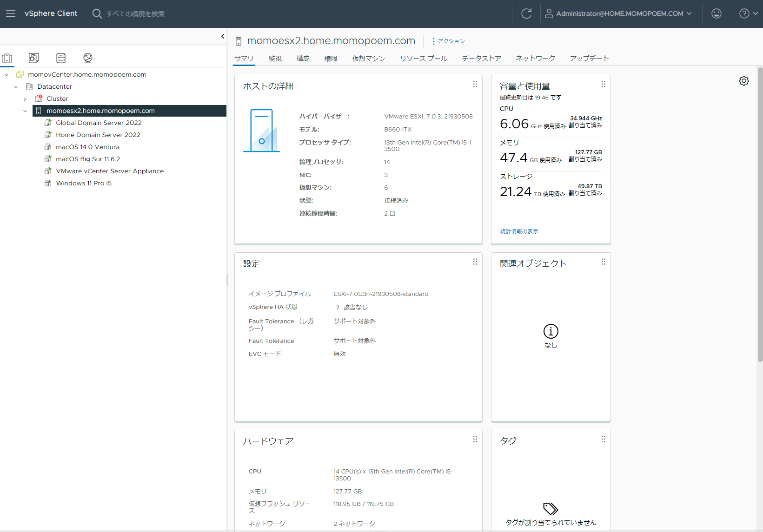
Task: Switch to Hosts and Clusters inventory view
Action: [7, 58]
